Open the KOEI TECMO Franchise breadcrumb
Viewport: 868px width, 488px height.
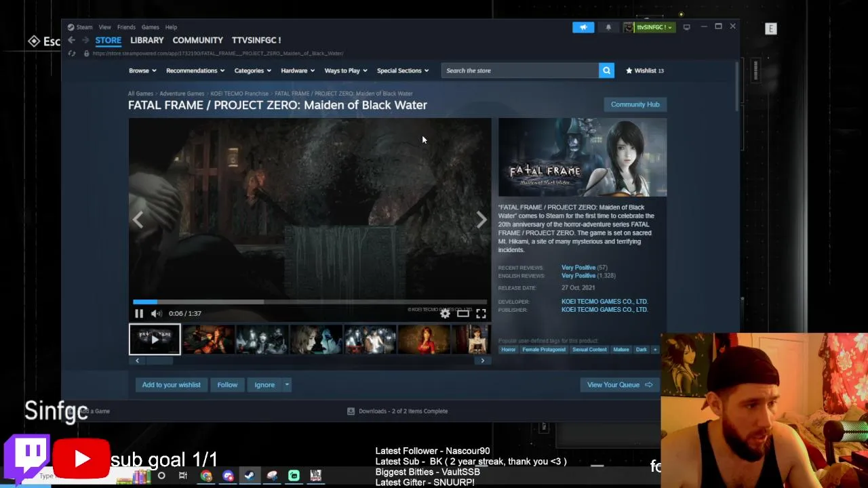(x=239, y=94)
